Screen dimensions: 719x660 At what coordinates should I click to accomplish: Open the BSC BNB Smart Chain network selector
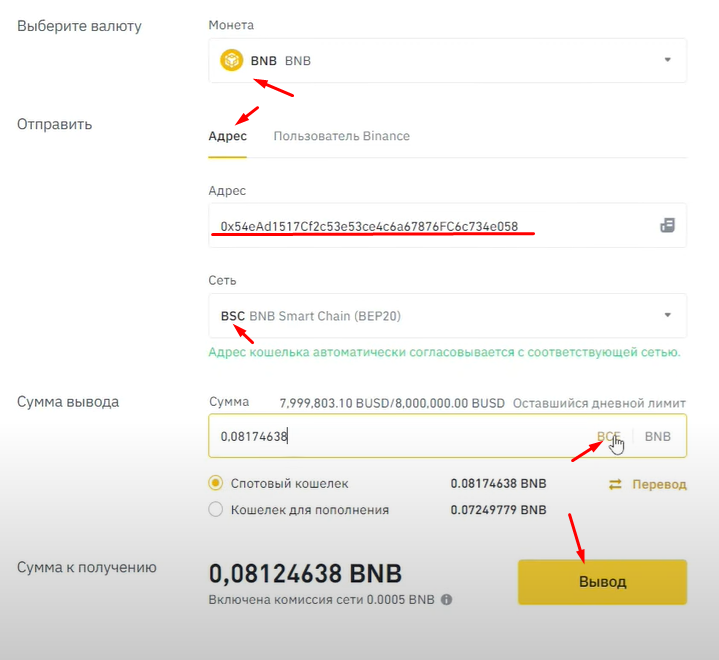point(448,316)
